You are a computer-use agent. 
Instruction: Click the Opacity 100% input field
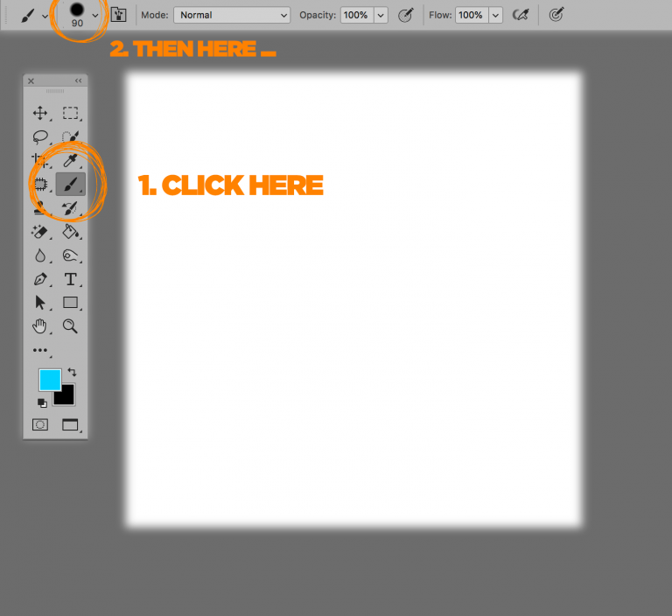click(357, 15)
